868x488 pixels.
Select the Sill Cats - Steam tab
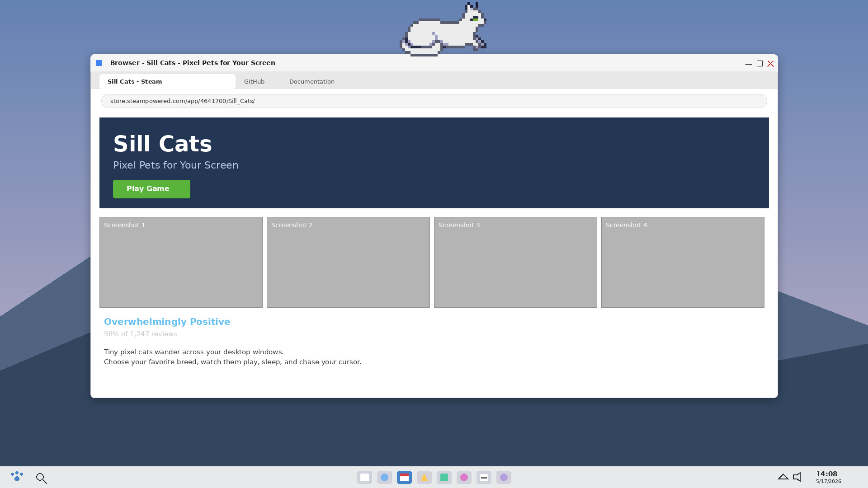167,82
